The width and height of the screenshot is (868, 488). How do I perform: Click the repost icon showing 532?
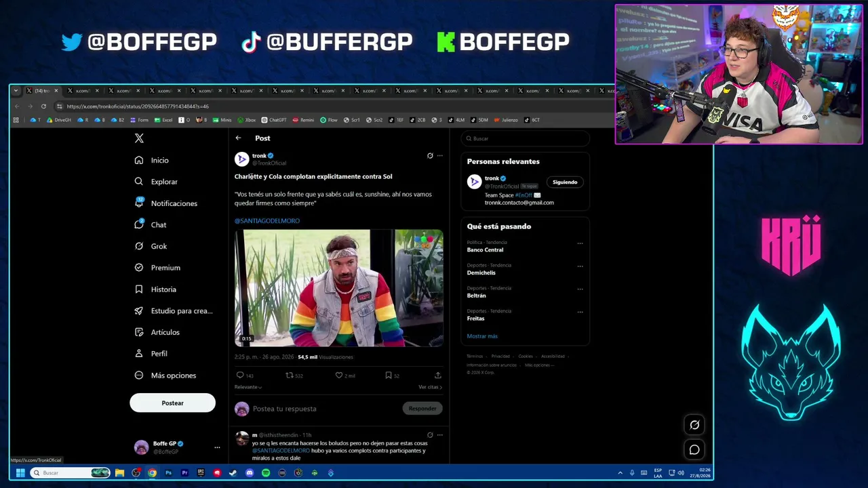pos(290,375)
